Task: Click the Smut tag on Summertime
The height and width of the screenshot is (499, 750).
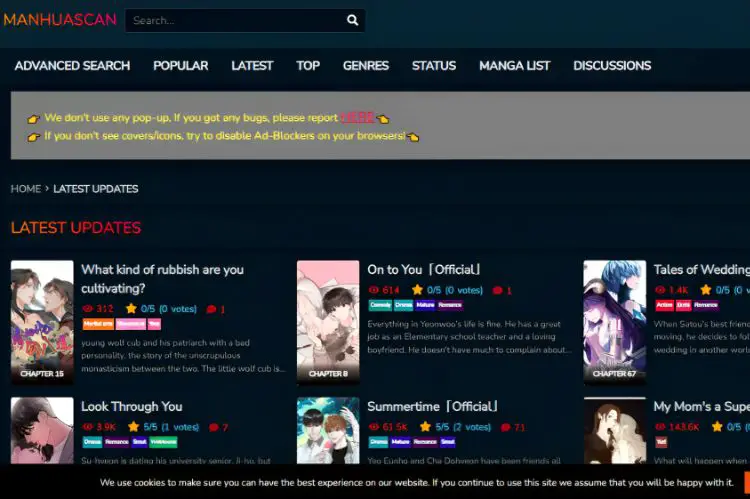Action: coord(448,442)
